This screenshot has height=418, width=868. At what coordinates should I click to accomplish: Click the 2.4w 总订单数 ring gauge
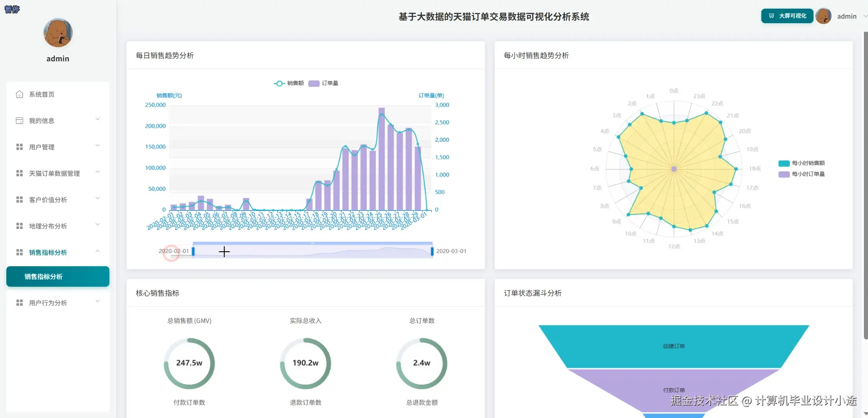pos(422,363)
